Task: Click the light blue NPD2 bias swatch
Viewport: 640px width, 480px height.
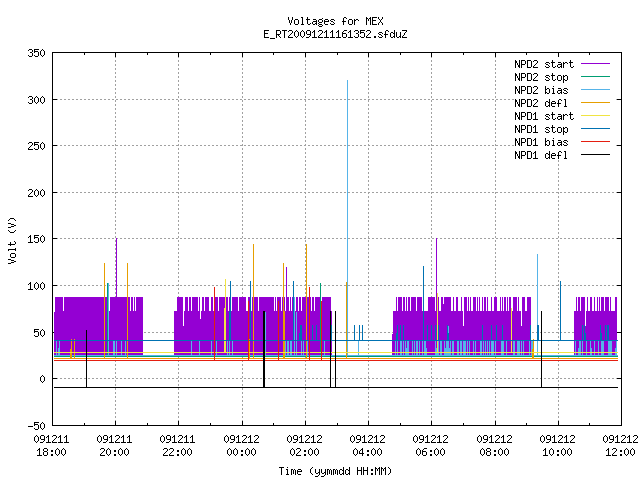Action: [x=595, y=90]
